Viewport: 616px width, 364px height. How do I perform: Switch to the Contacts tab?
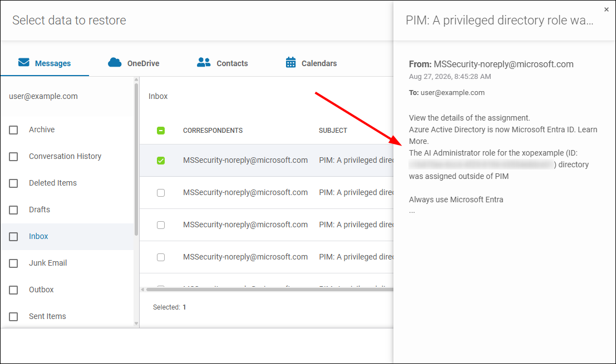[x=223, y=63]
